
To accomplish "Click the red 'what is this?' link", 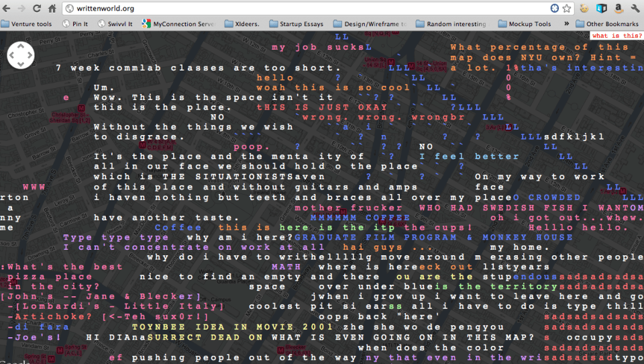I will [616, 36].
